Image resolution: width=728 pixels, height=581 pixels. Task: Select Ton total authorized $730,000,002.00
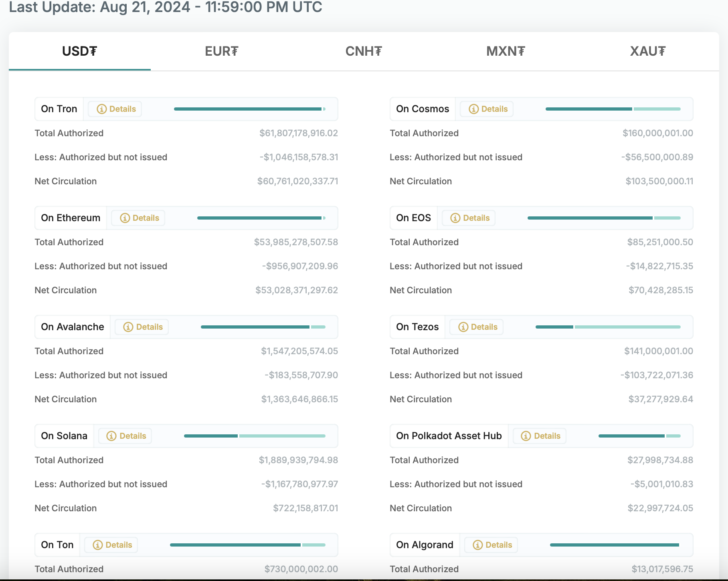(301, 569)
